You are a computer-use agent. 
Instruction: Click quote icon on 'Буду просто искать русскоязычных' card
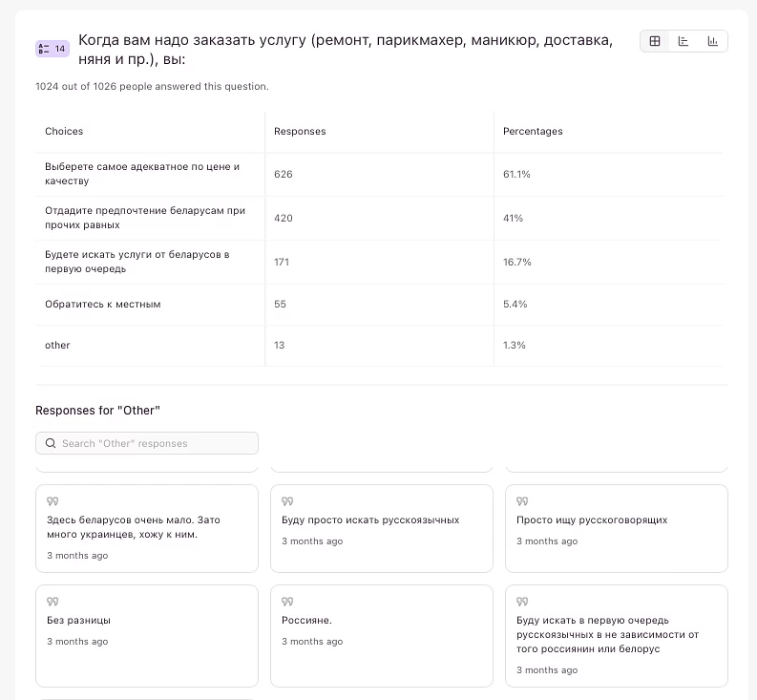coord(287,501)
